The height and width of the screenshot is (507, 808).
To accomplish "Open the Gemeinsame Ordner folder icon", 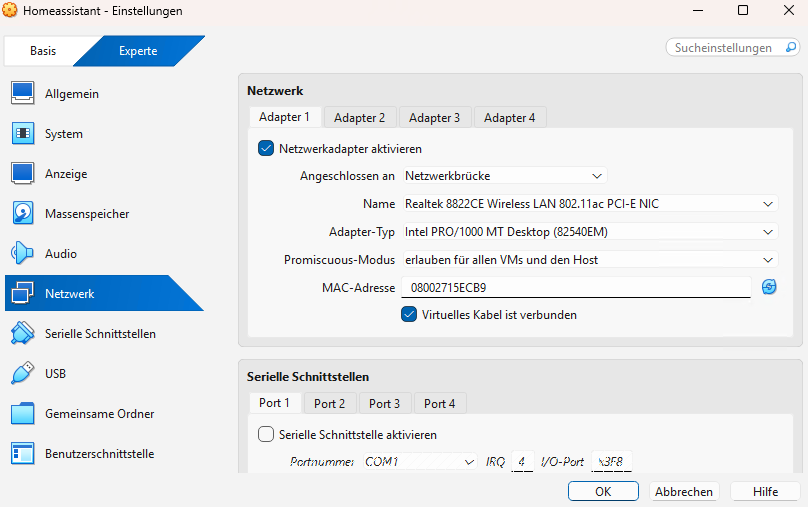I will 23,413.
